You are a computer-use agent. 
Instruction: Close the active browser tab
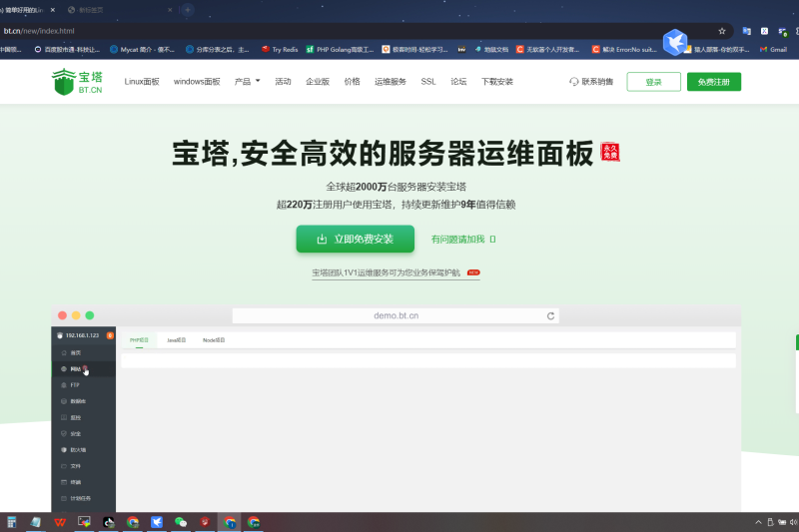pos(53,10)
